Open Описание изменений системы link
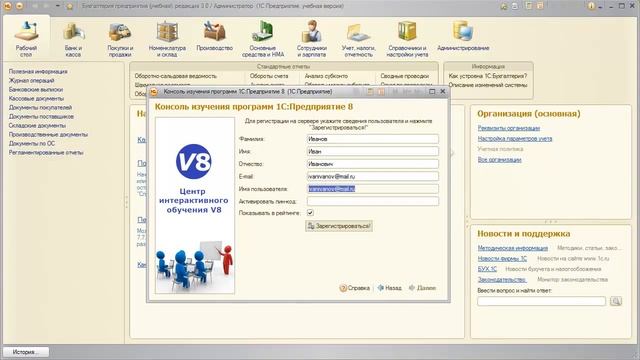This screenshot has width=640, height=360. pos(488,85)
